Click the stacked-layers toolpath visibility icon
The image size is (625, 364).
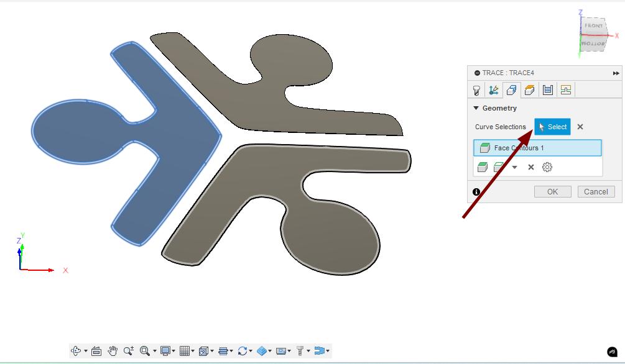tap(223, 351)
